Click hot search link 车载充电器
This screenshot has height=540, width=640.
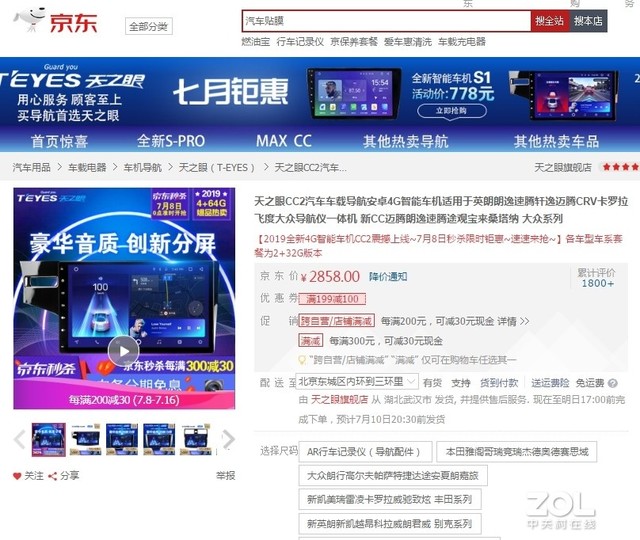(462, 42)
